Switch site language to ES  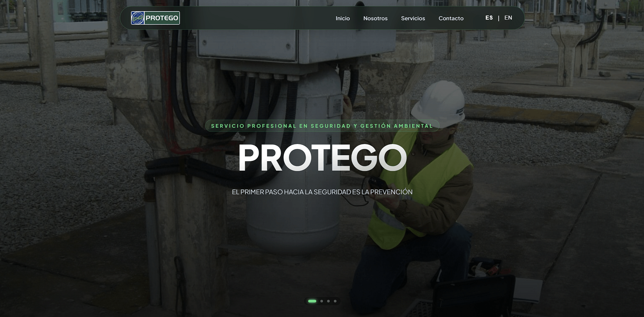tap(489, 18)
